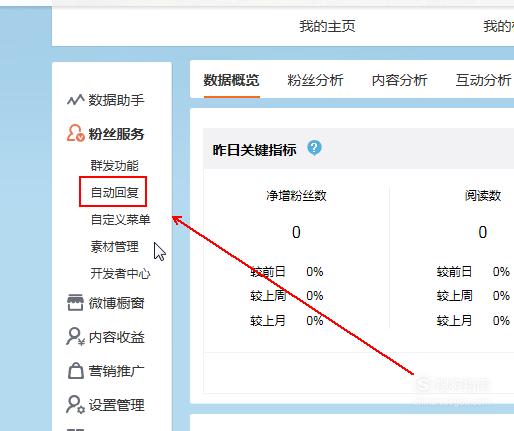Switch to the 粉丝分析 tab

point(315,80)
